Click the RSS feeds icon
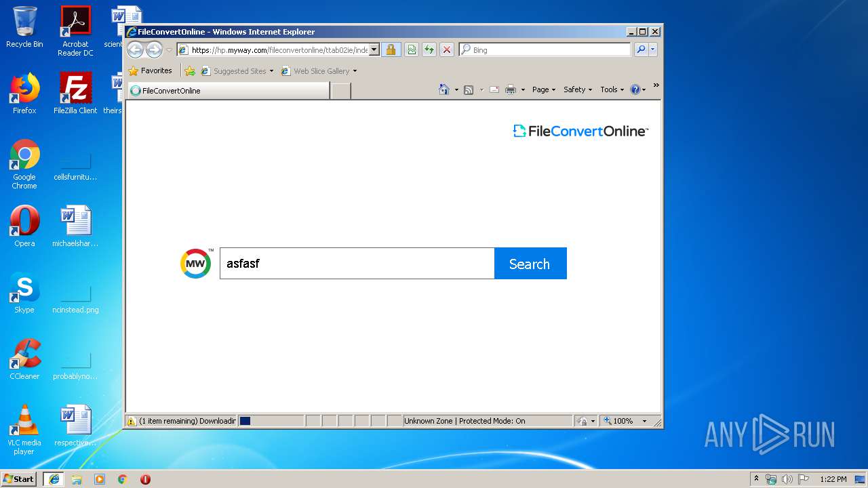868x488 pixels. tap(469, 89)
